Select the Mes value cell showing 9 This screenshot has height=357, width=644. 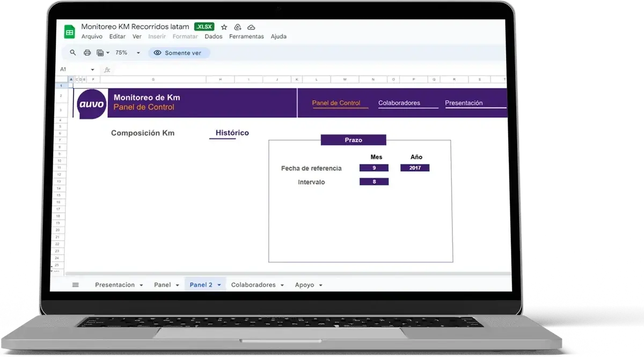(374, 168)
